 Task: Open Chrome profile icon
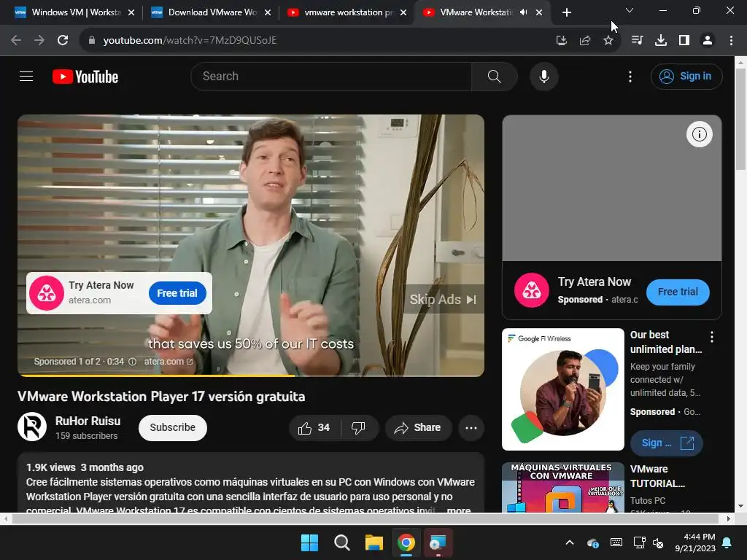click(708, 40)
